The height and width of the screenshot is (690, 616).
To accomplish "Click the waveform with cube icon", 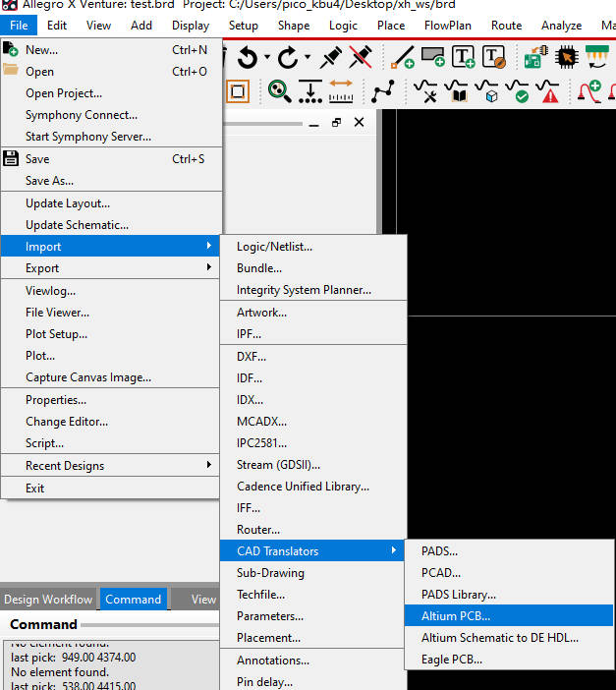I will point(486,91).
